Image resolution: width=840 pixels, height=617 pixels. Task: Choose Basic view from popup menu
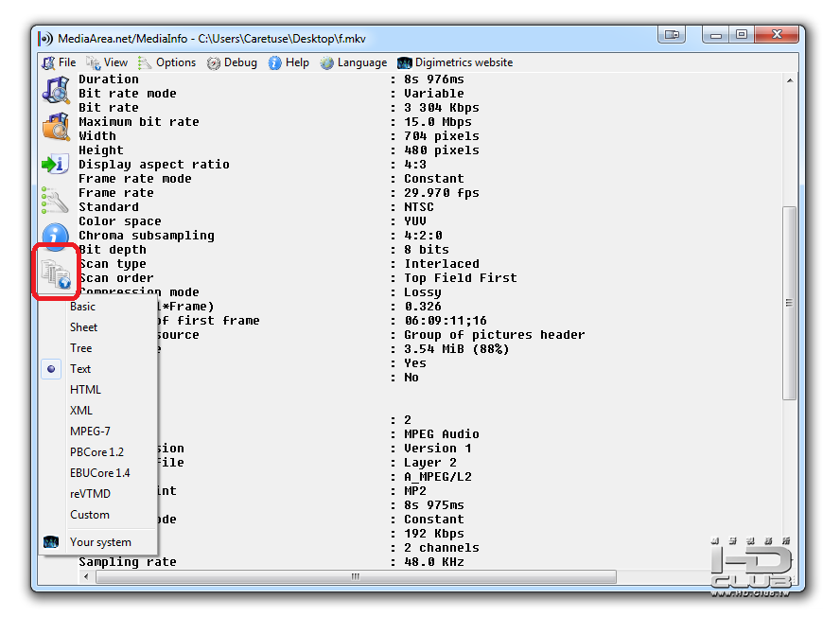pos(99,307)
